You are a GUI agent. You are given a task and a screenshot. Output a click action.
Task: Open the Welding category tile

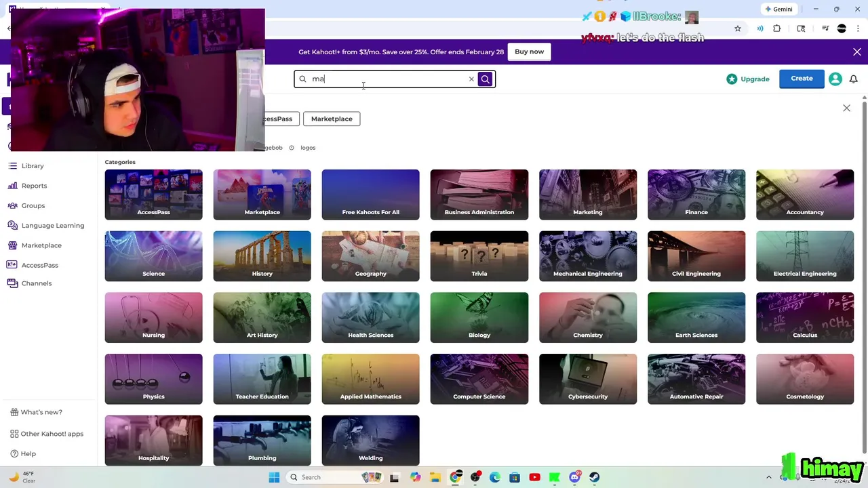(x=370, y=441)
